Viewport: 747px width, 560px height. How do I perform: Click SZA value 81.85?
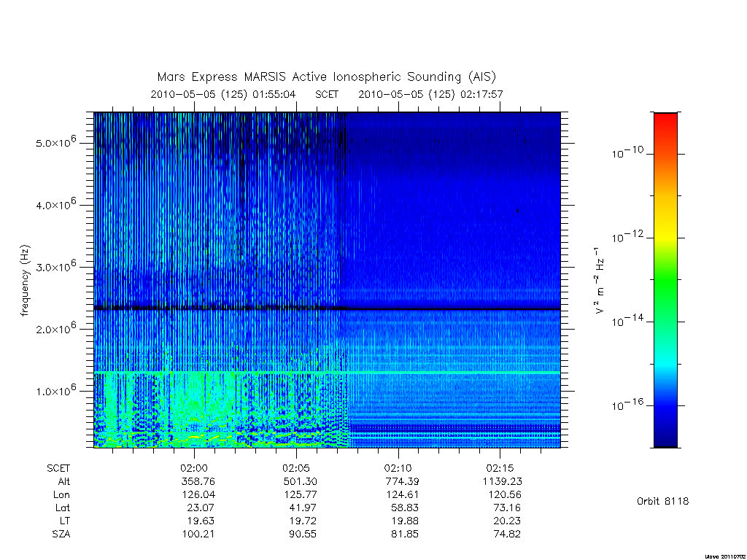click(404, 534)
